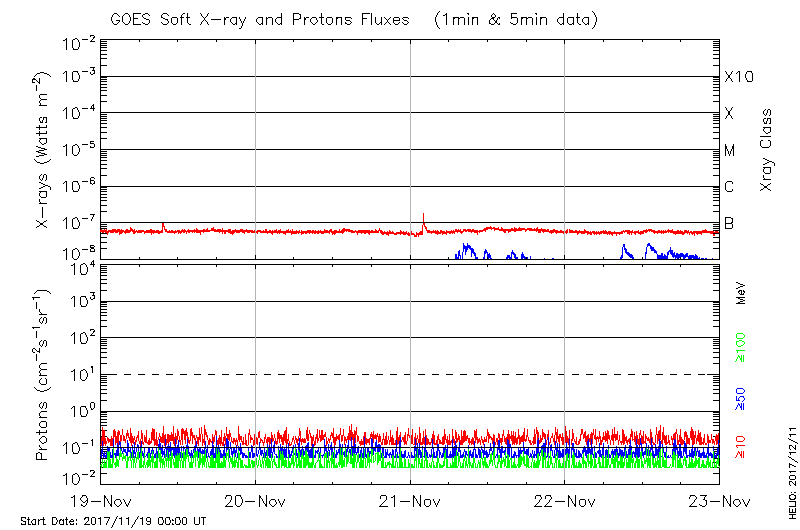The height and width of the screenshot is (530, 800).
Task: Select the 20-Nov date tick label
Action: coord(256,501)
